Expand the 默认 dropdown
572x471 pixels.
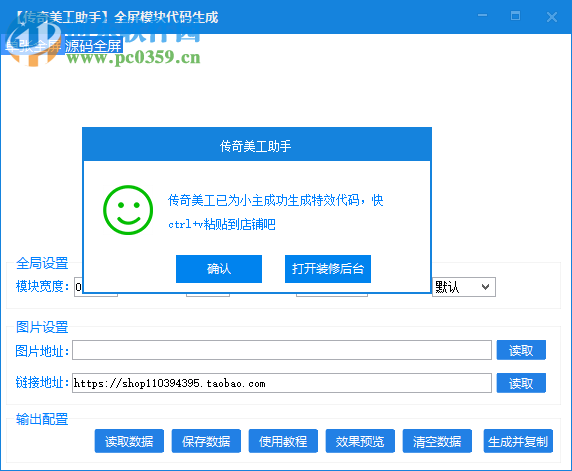(464, 287)
